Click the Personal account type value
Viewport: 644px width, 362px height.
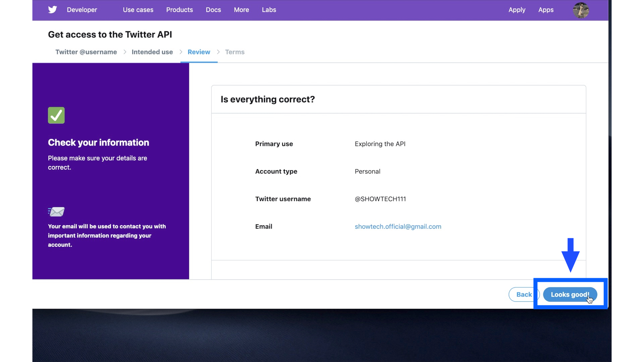(368, 172)
